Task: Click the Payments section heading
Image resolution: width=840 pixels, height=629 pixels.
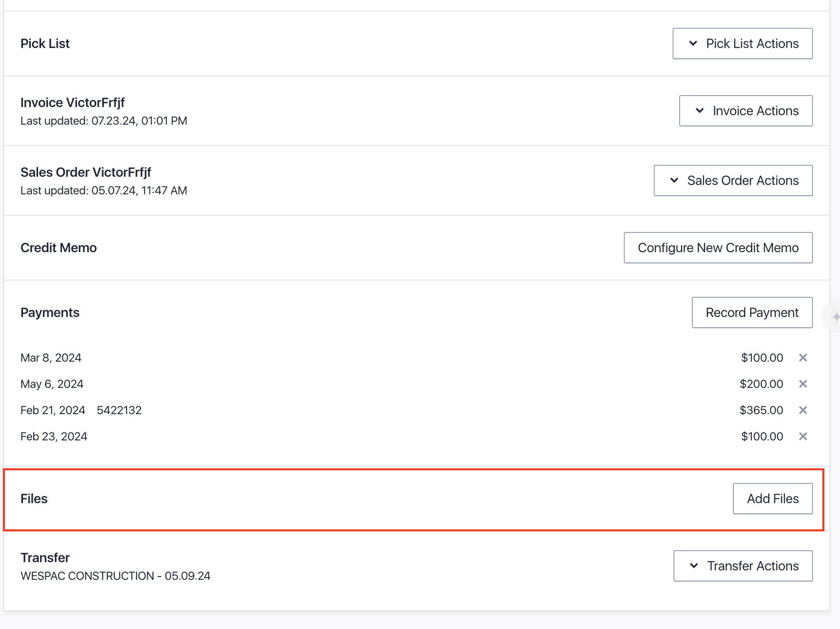Action: click(50, 312)
